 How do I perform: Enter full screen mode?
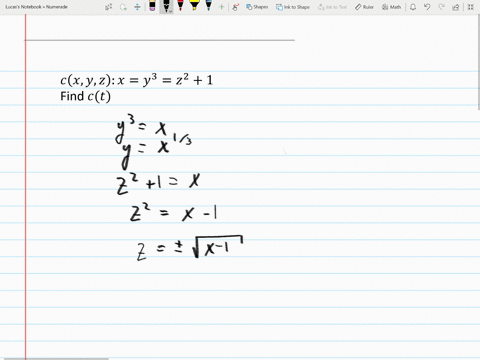click(471, 7)
